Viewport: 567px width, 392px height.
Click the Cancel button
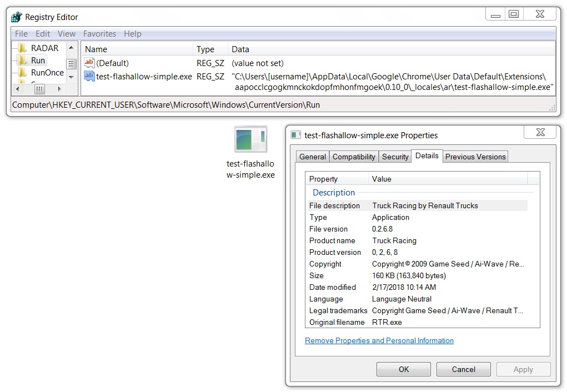464,369
